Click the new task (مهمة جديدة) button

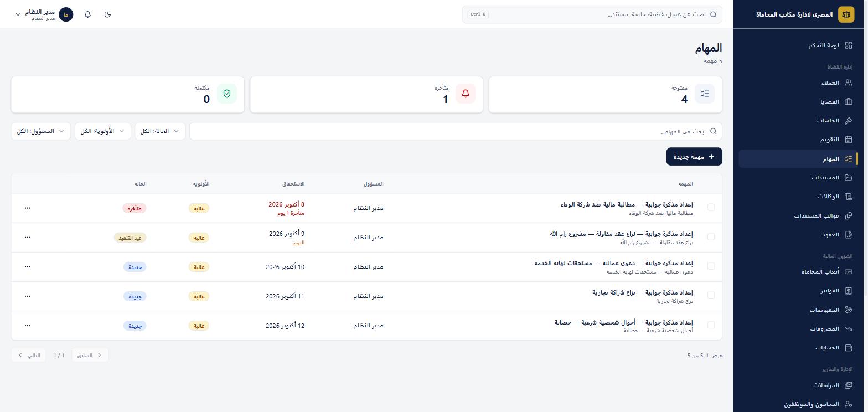pos(694,157)
